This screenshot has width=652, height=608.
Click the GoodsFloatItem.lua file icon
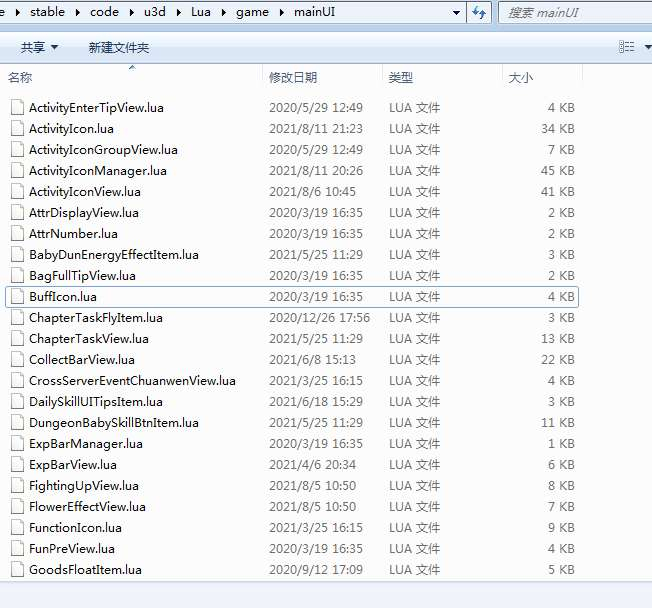point(17,569)
